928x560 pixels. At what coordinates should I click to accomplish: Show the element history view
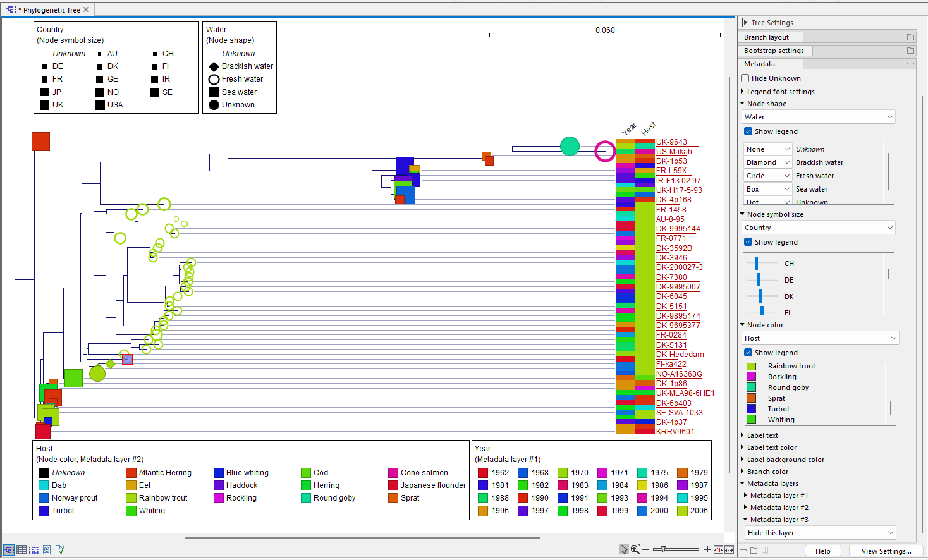[46, 549]
